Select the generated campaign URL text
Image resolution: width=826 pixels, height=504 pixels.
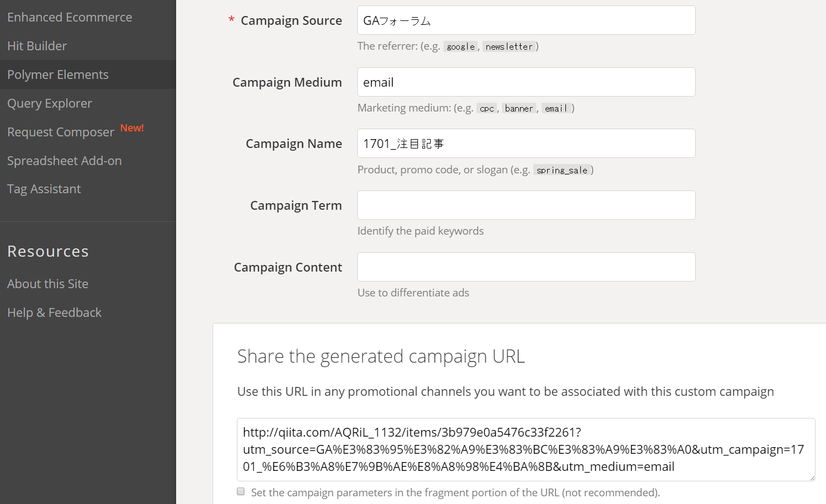(526, 449)
